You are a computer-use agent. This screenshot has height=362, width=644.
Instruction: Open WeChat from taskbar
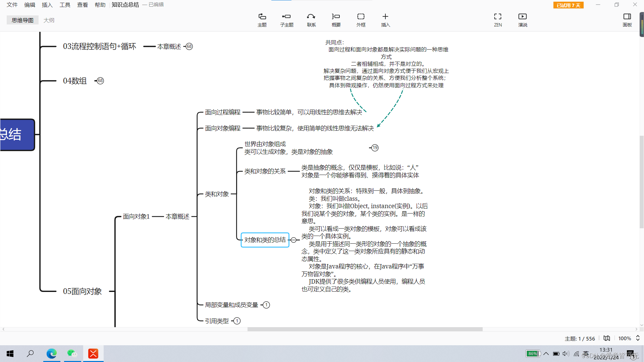tap(72, 354)
